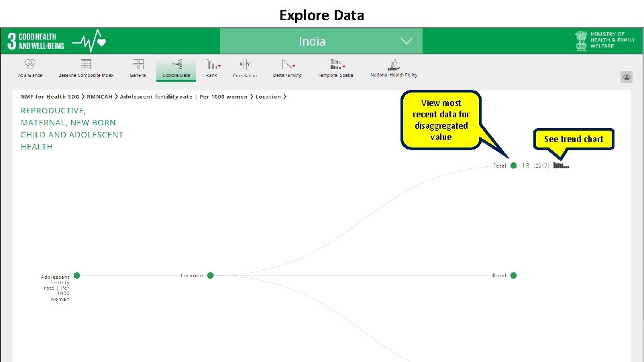This screenshot has width=644, height=362.
Task: Open the Baseline Composite Index view
Action: pyautogui.click(x=86, y=68)
